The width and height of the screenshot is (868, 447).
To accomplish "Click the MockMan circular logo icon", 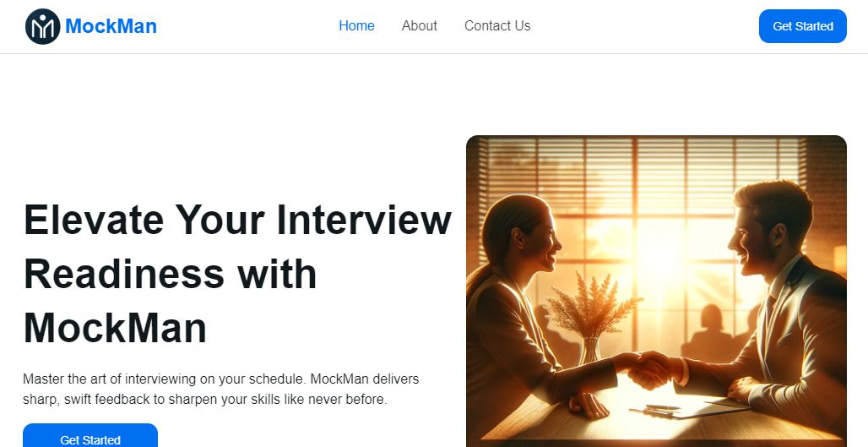I will coord(42,26).
